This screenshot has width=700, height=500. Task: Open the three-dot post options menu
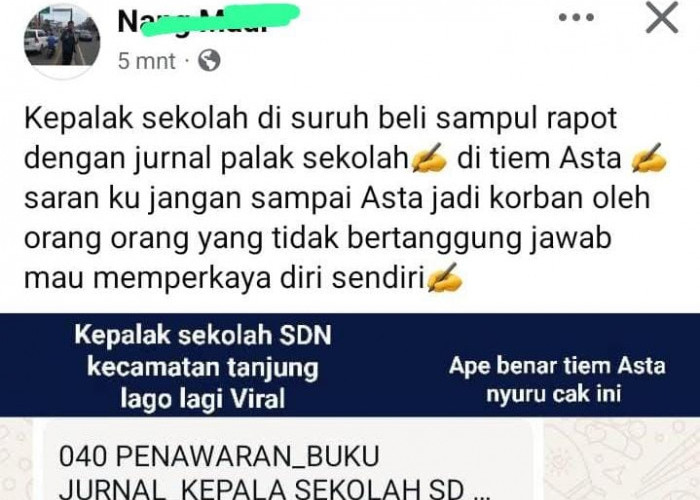coord(576,18)
